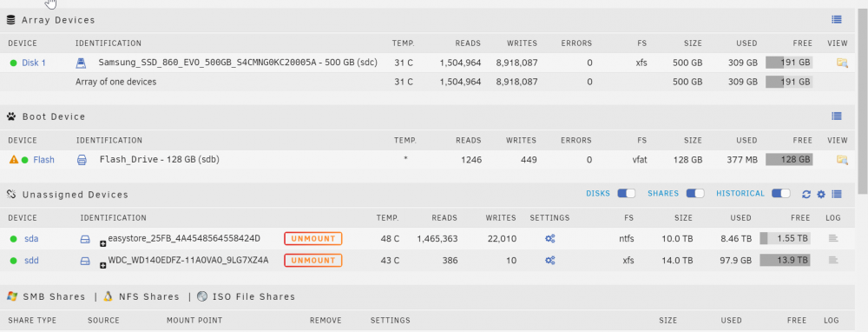Expand partitions of easystore sda drive
Viewport: 868px width, 332px height.
click(x=103, y=244)
